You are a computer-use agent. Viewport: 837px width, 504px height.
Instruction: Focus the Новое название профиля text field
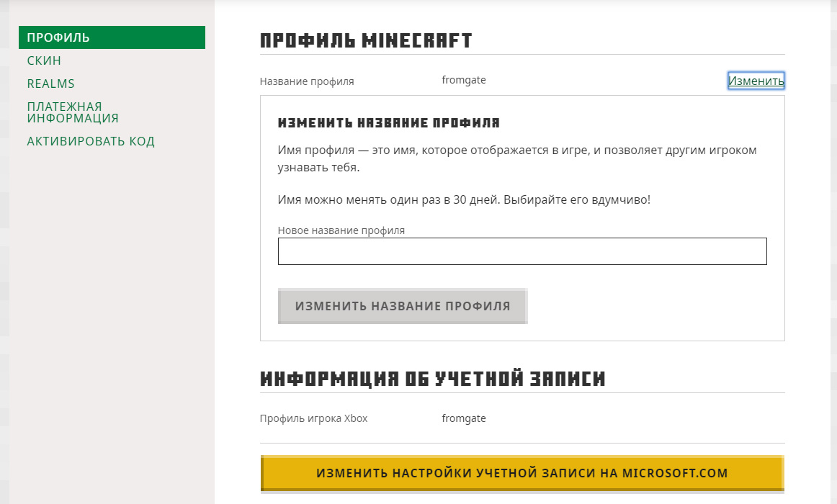coord(522,251)
